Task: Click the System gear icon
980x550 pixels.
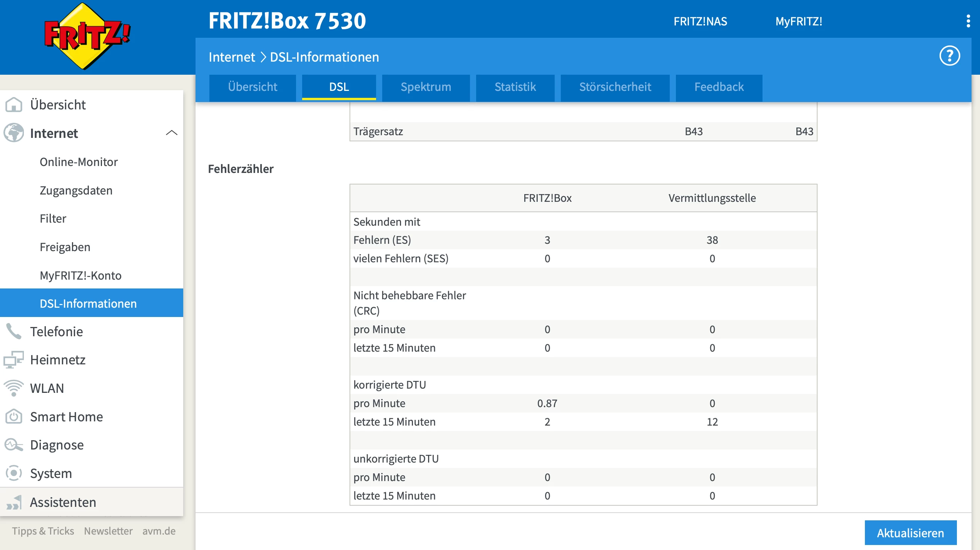Action: tap(14, 473)
